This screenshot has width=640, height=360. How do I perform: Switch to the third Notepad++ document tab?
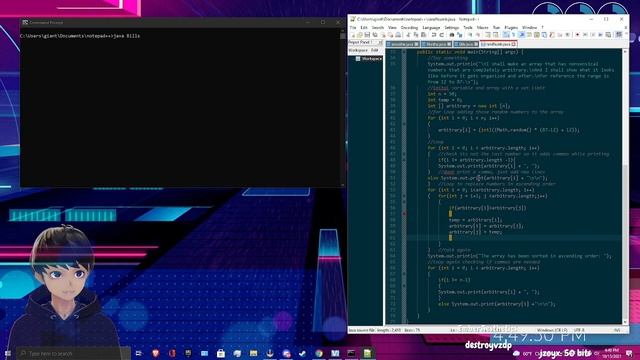[x=466, y=44]
